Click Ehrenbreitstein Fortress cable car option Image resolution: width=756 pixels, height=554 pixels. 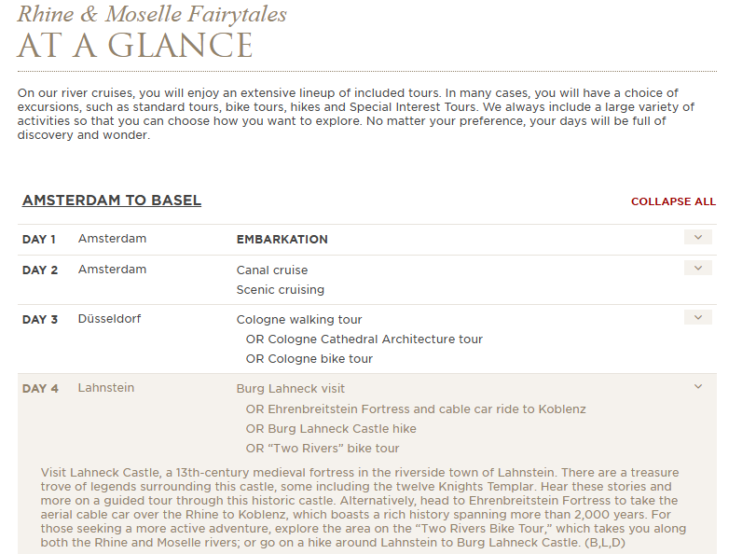tap(416, 409)
